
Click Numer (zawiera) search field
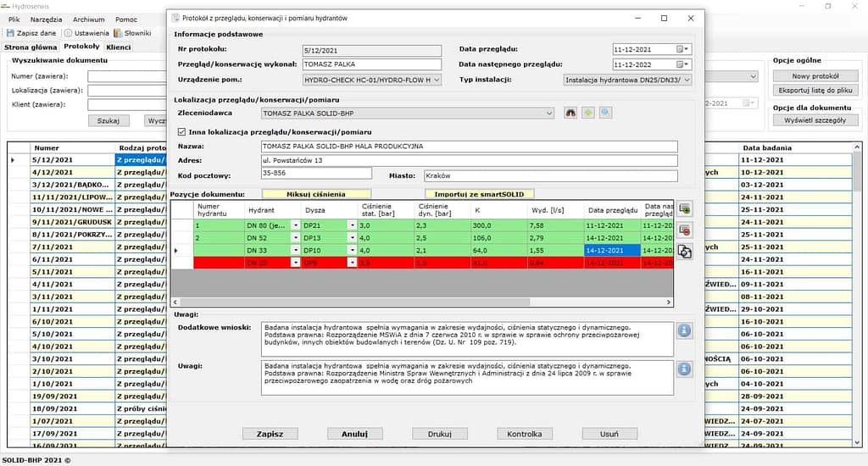(127, 76)
